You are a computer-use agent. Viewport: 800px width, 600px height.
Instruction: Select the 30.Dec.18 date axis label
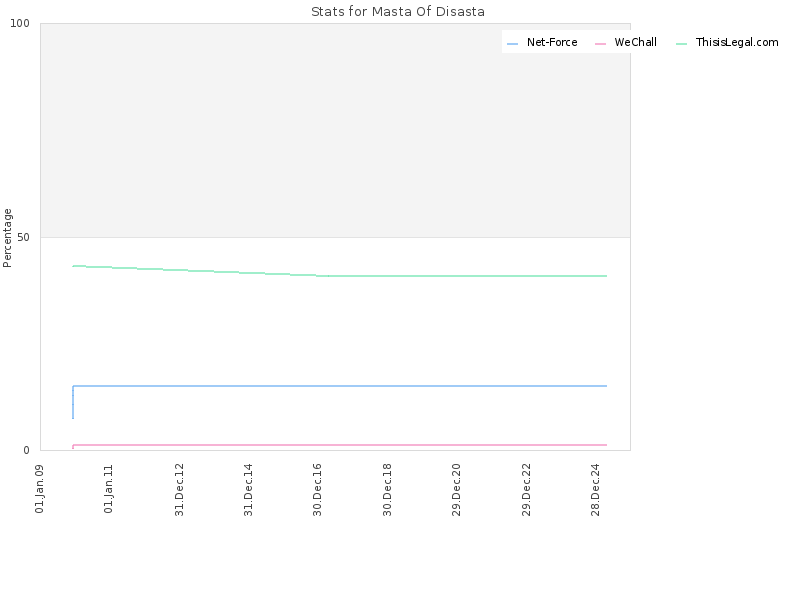[x=387, y=490]
